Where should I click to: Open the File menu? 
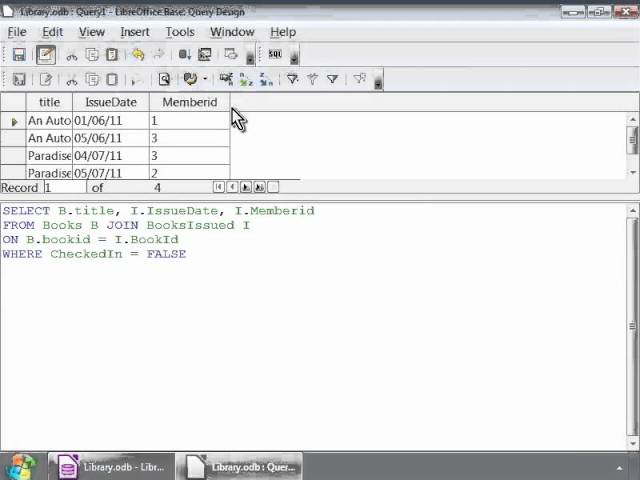point(17,32)
